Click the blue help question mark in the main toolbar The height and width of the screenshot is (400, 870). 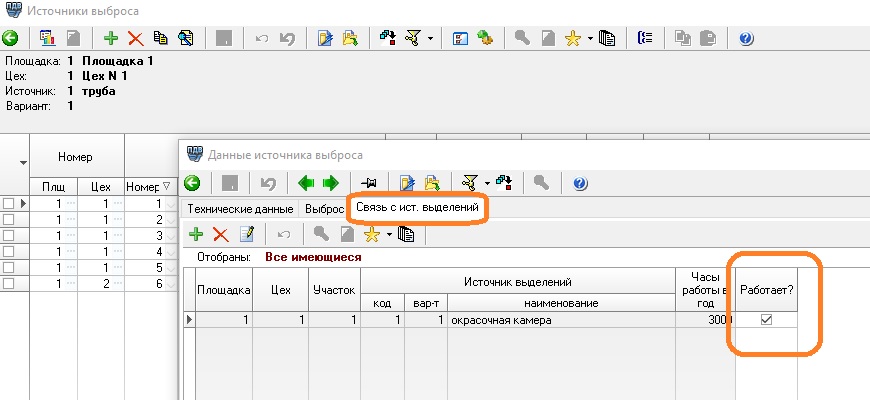coord(746,39)
